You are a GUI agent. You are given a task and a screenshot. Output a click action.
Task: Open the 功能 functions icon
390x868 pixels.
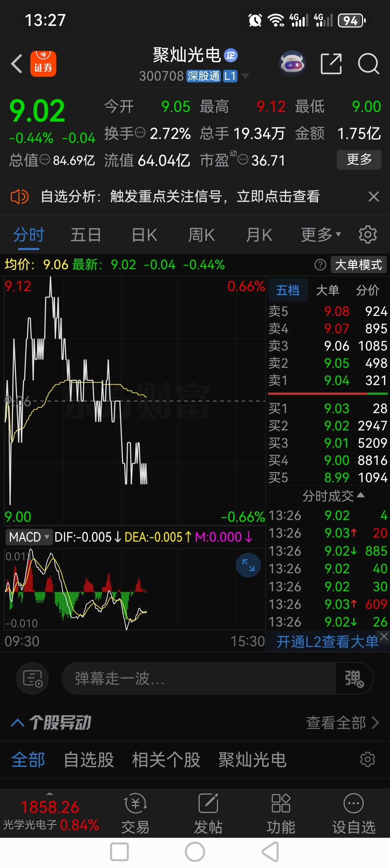[x=281, y=813]
